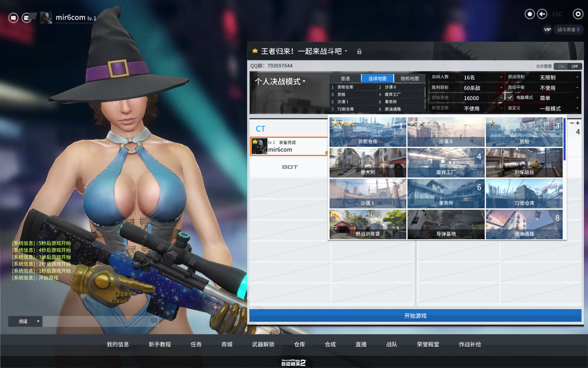This screenshot has height=368, width=588.
Task: Set 允许直播 toggle to OFF
Action: pos(575,66)
